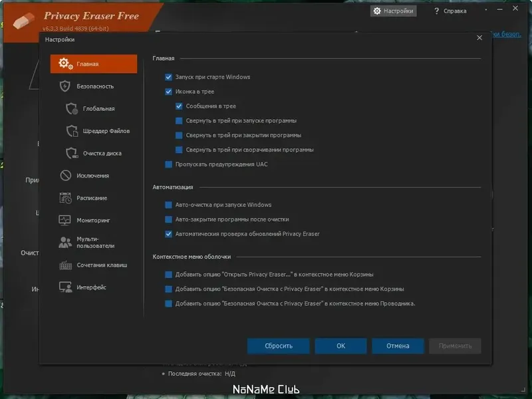This screenshot has width=532, height=399.
Task: Uncheck Запуск при старте Windows
Action: pos(168,77)
